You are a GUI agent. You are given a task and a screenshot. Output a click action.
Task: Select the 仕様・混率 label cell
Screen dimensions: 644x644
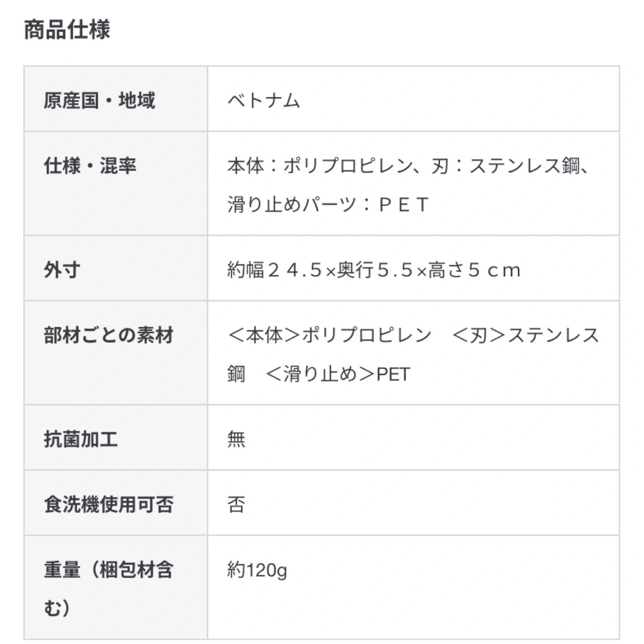click(115, 183)
